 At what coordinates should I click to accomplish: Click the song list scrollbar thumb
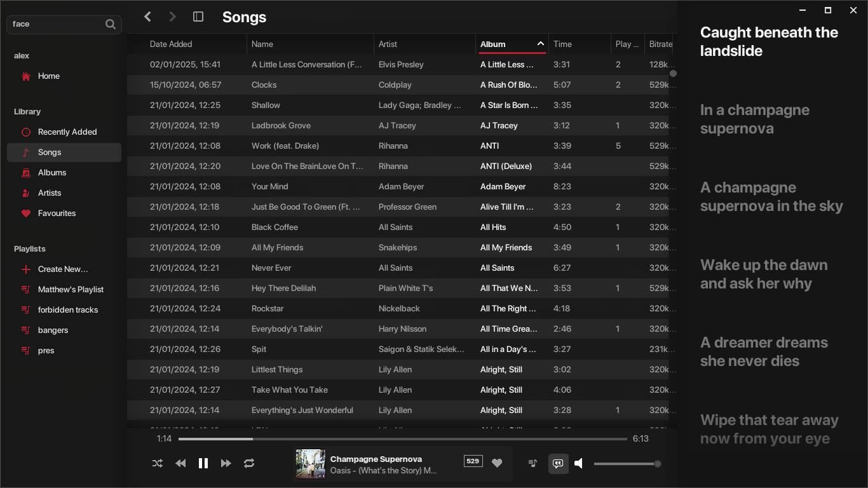(x=673, y=74)
